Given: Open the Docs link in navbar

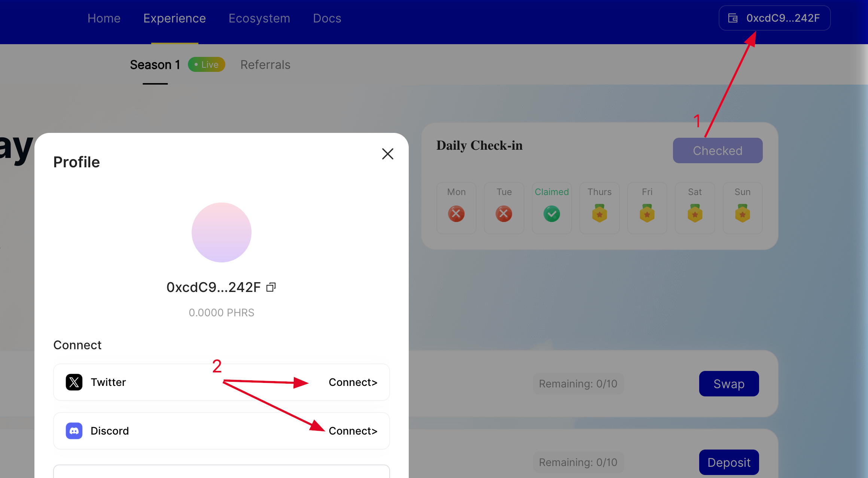Looking at the screenshot, I should (327, 18).
